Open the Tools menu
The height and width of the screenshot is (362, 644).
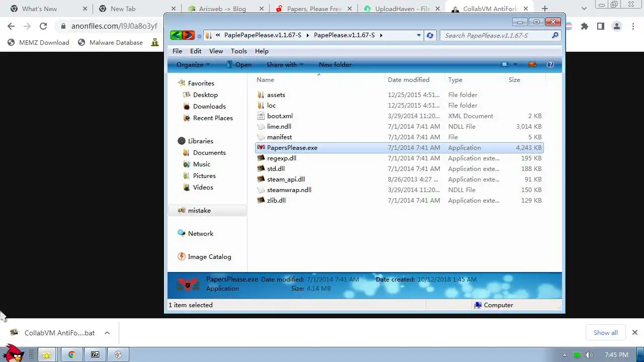[239, 51]
